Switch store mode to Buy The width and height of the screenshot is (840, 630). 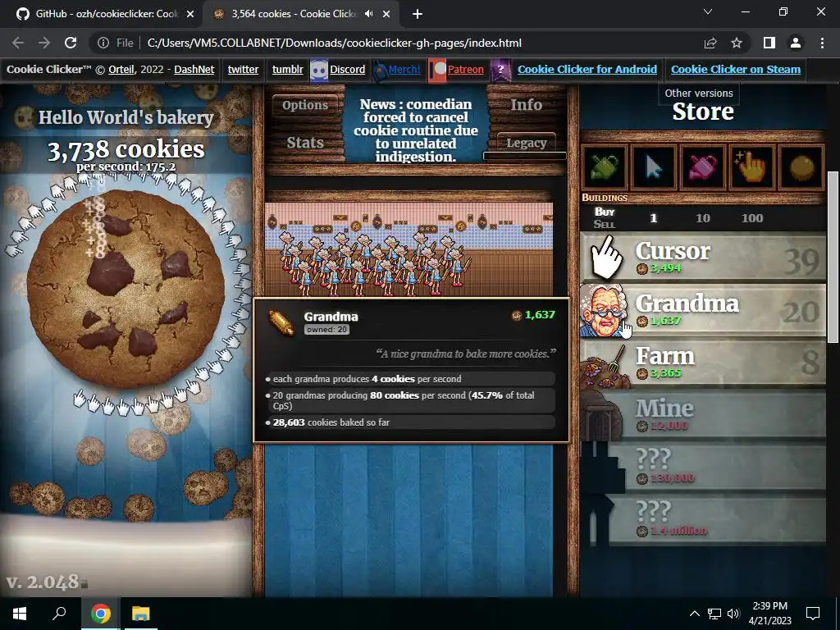(x=605, y=212)
